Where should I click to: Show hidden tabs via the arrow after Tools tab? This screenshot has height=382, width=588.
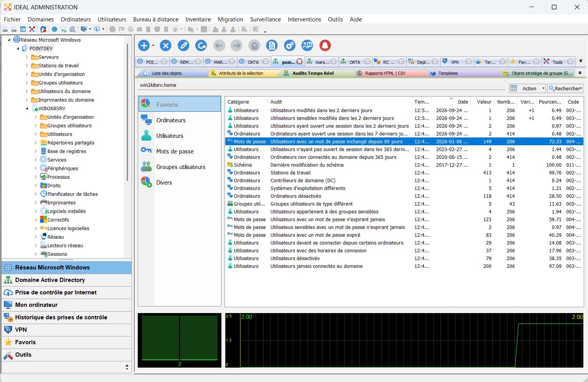(x=581, y=61)
